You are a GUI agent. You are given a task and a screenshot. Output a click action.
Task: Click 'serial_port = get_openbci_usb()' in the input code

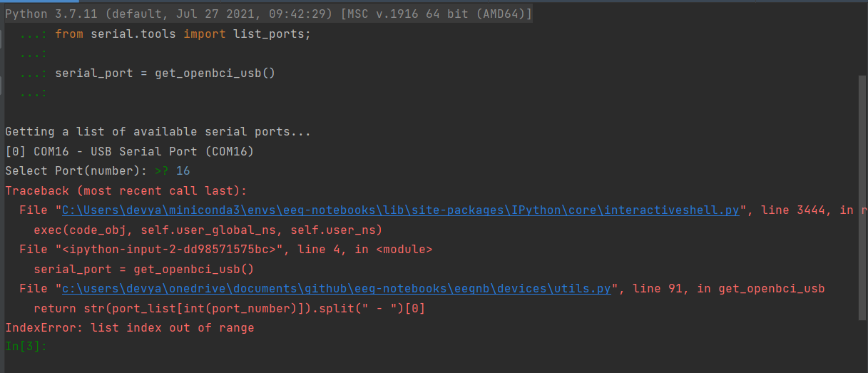[165, 73]
